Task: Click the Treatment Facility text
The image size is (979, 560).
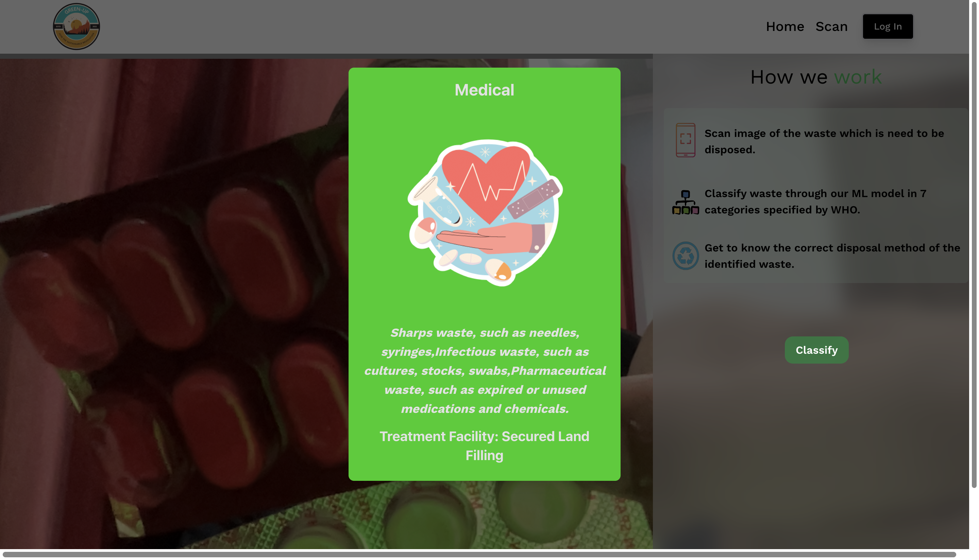Action: (x=484, y=446)
